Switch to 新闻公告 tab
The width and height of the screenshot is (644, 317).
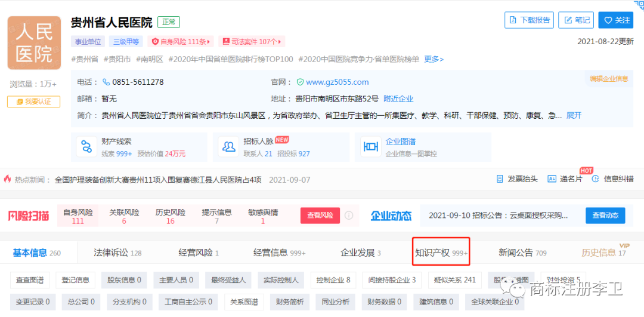pos(522,253)
